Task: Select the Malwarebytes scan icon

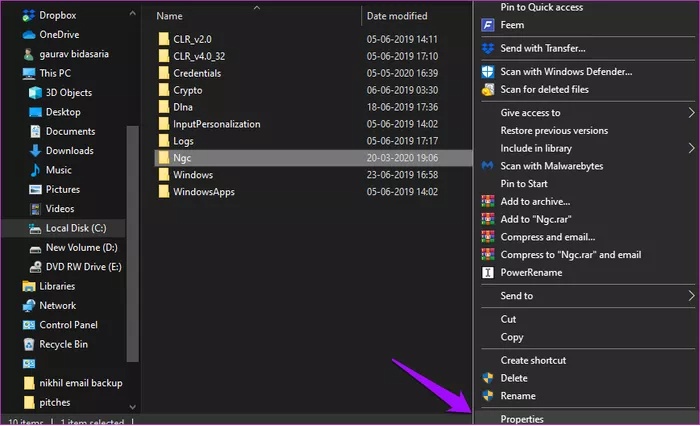Action: 488,166
